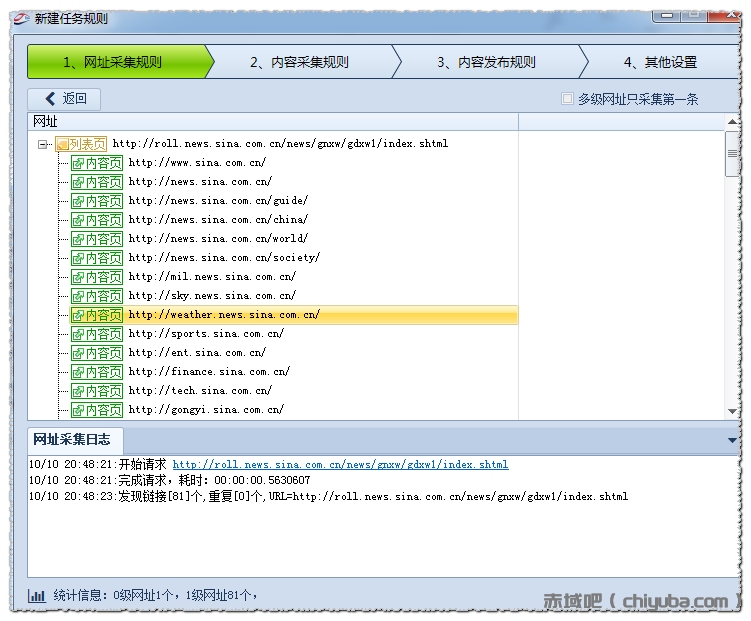
Task: Open 2、内容采集规则 step tab
Action: point(299,62)
